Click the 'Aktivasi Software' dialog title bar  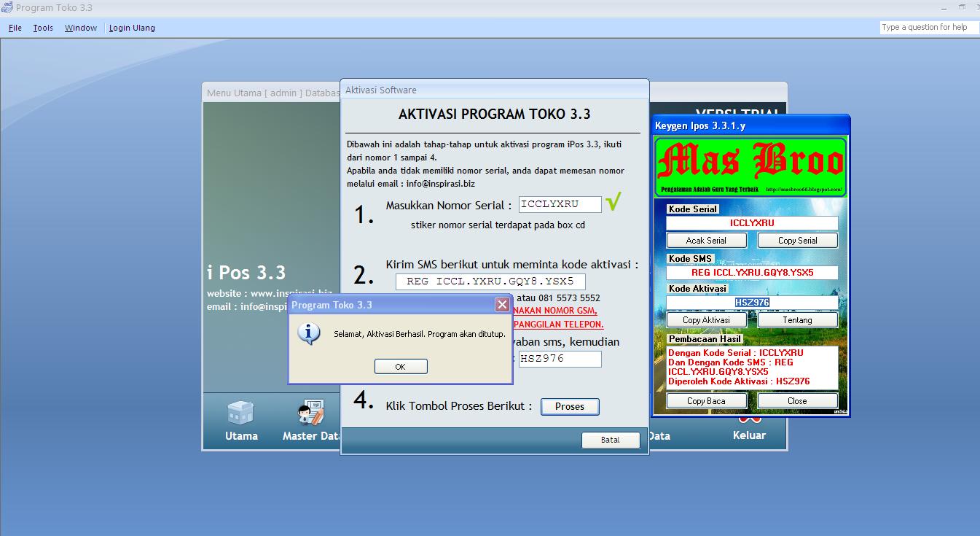(494, 90)
